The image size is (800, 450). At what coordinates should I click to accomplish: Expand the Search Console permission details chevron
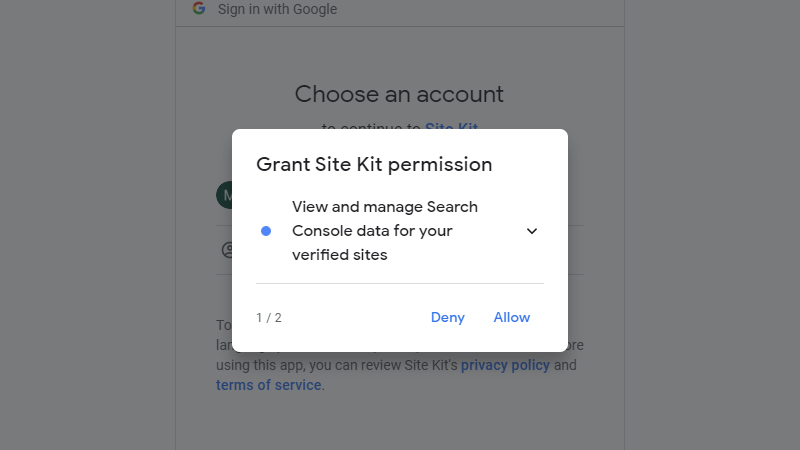(532, 231)
